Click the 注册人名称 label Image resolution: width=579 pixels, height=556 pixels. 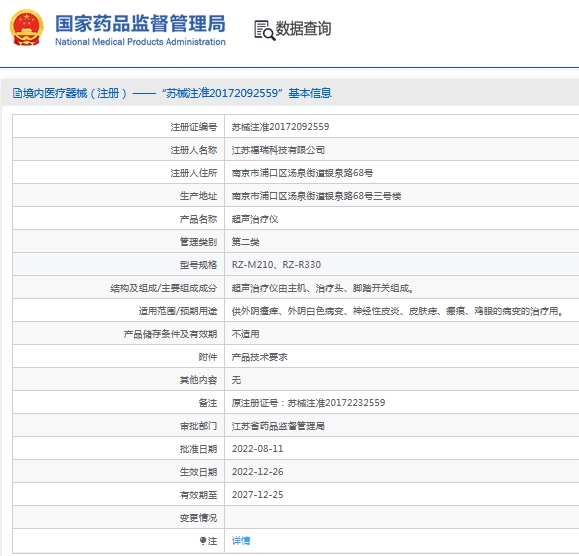tap(194, 150)
